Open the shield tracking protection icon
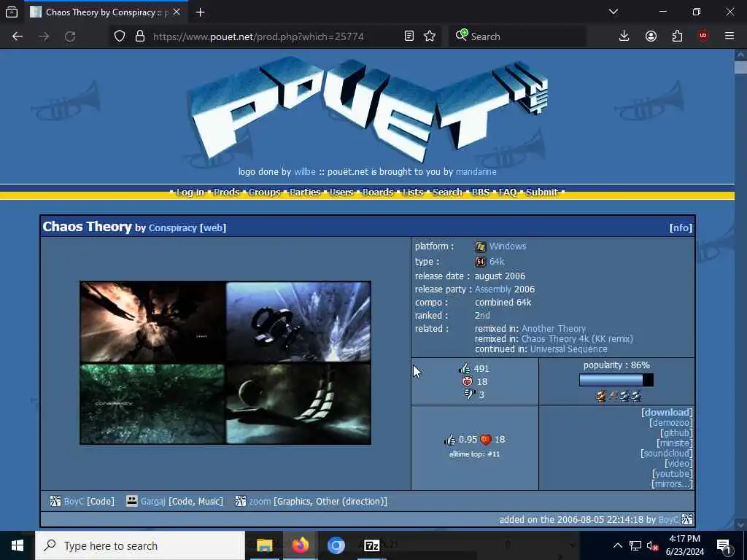747x560 pixels. point(120,36)
